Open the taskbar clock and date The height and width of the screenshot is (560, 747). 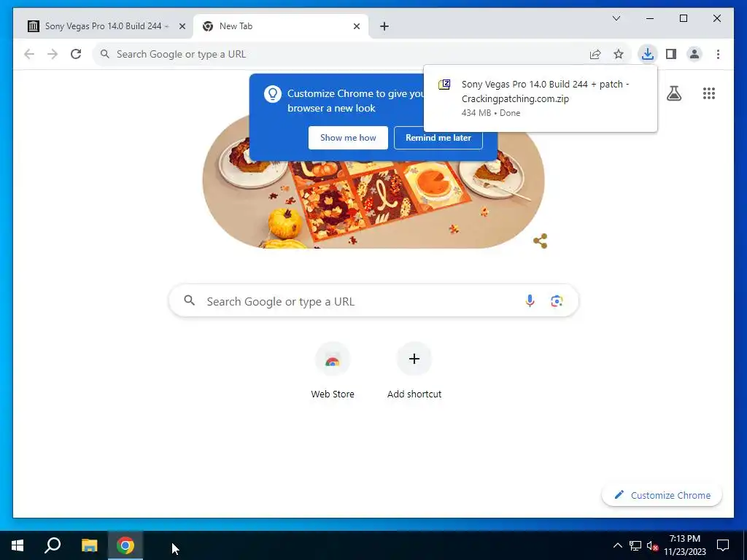685,545
